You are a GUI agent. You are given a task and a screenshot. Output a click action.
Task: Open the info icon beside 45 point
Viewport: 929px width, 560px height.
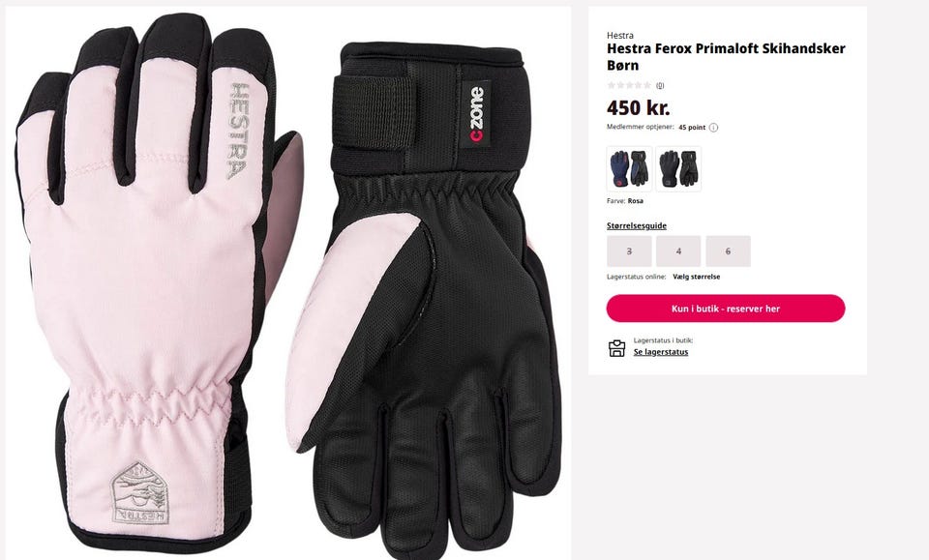tap(713, 128)
